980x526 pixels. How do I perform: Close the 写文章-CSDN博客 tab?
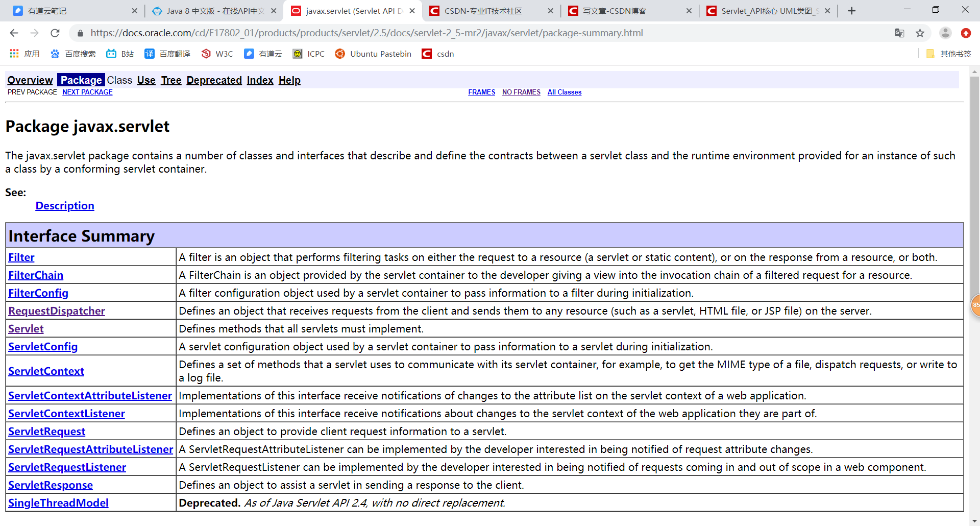pyautogui.click(x=689, y=11)
